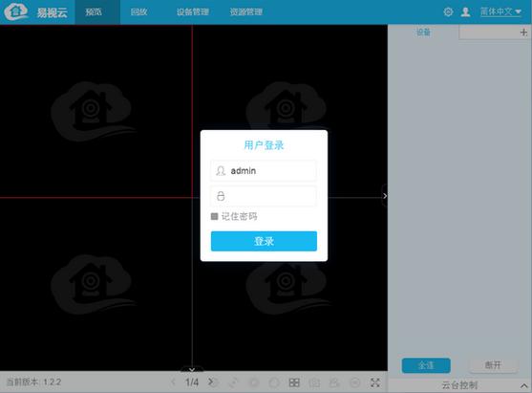Click the 断开 button
The height and width of the screenshot is (393, 532).
tap(493, 365)
